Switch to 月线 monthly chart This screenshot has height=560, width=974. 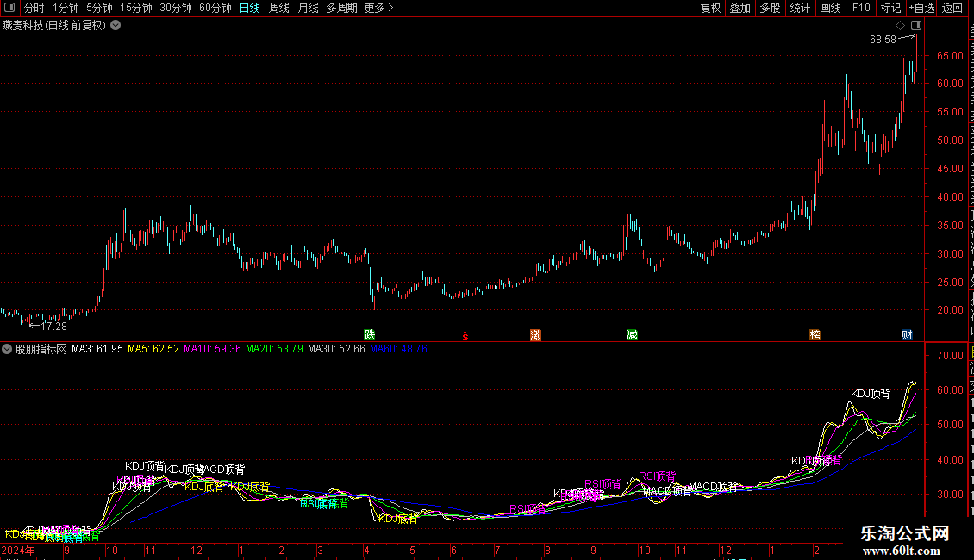pos(308,8)
